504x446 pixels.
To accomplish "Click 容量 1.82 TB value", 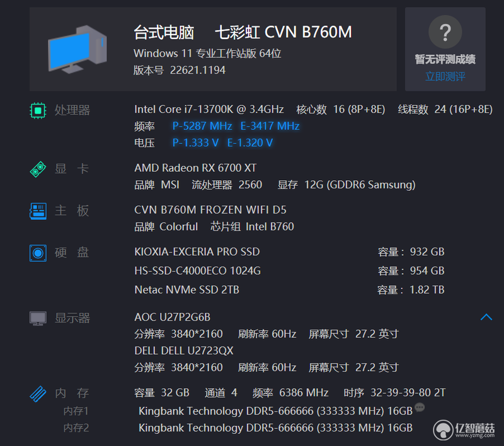I will pos(411,290).
